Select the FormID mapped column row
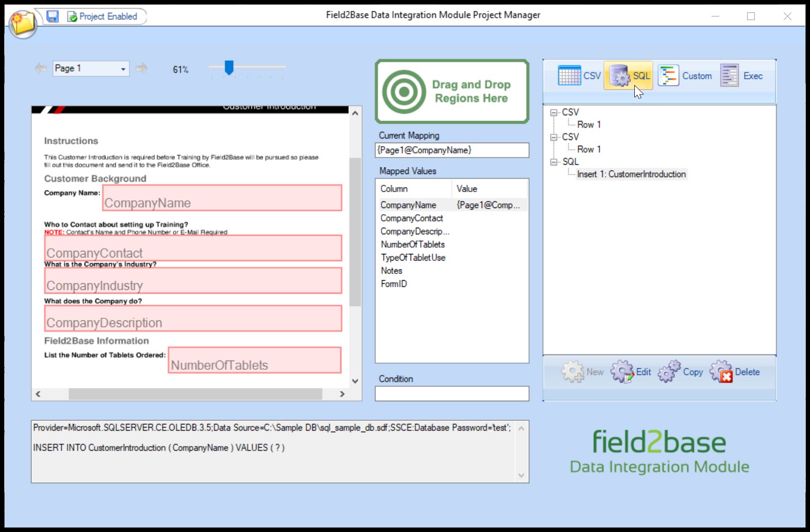The width and height of the screenshot is (810, 532). [x=452, y=284]
